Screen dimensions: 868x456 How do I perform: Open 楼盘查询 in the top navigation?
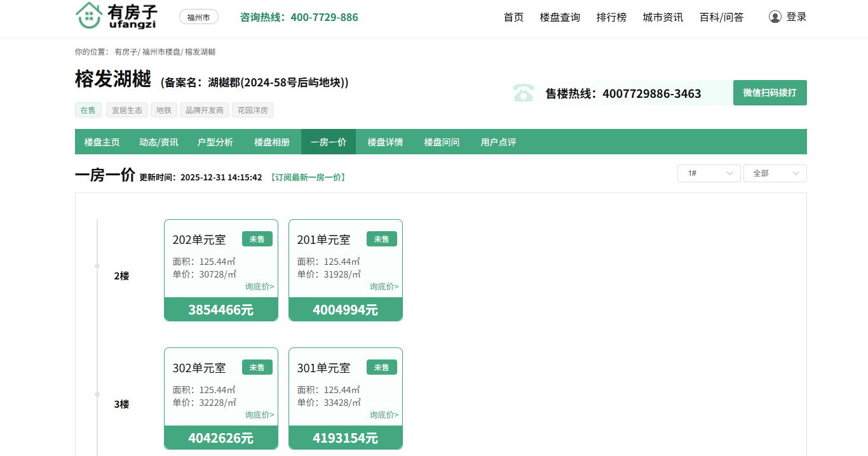560,17
